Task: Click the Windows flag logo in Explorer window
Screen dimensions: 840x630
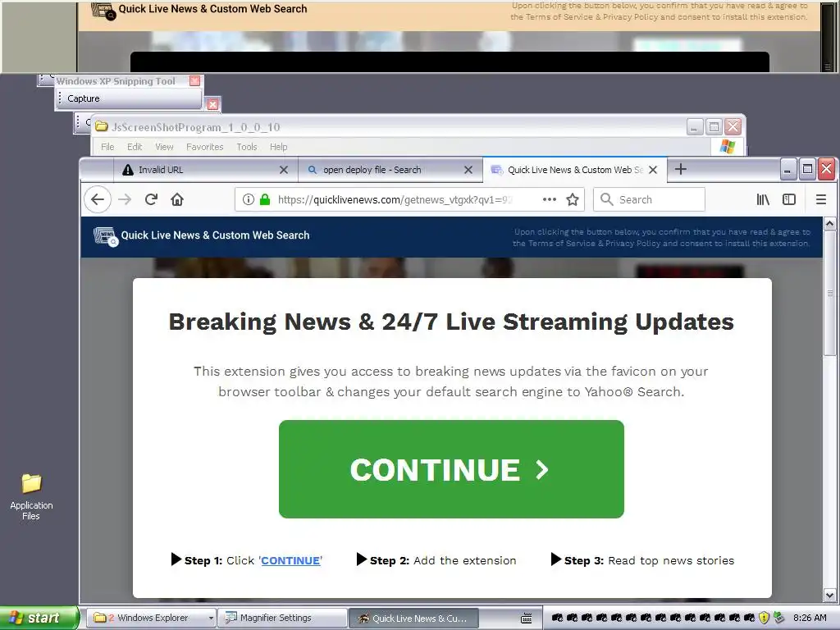Action: pyautogui.click(x=728, y=146)
